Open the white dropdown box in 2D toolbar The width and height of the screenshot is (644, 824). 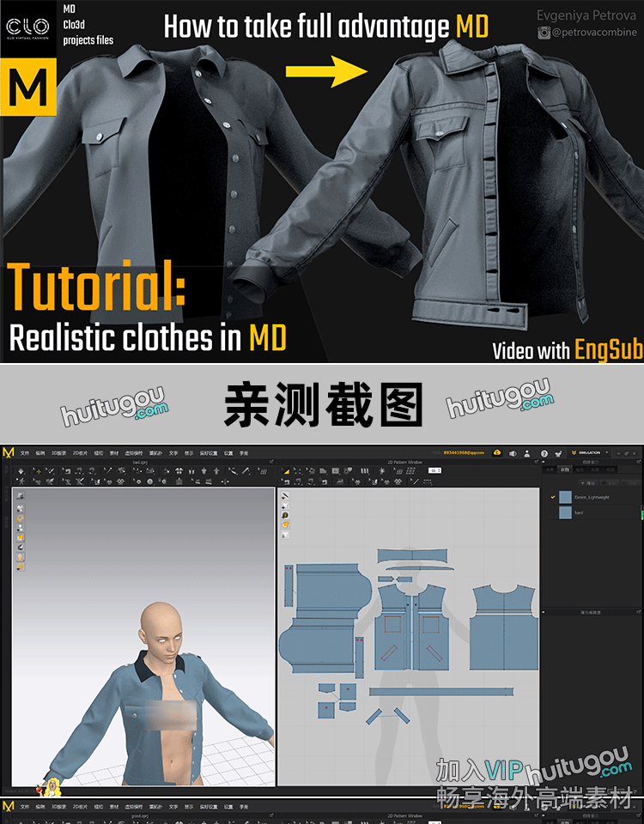click(434, 470)
